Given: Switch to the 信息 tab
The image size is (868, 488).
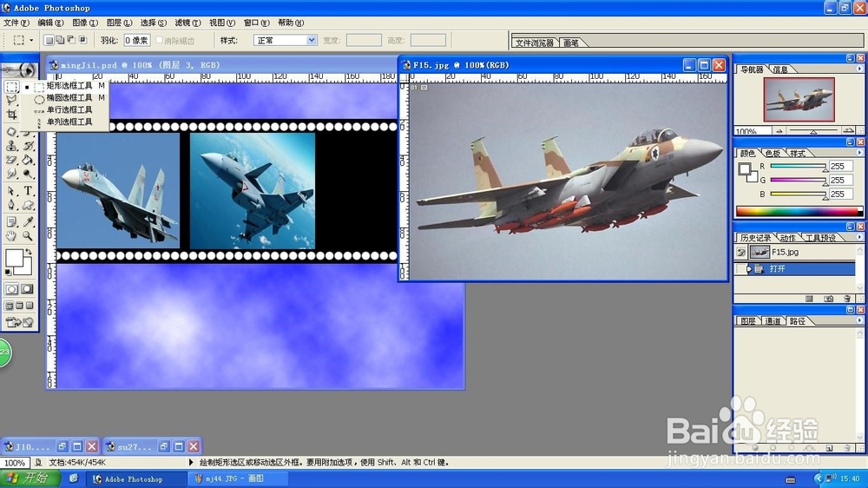Looking at the screenshot, I should coord(780,69).
